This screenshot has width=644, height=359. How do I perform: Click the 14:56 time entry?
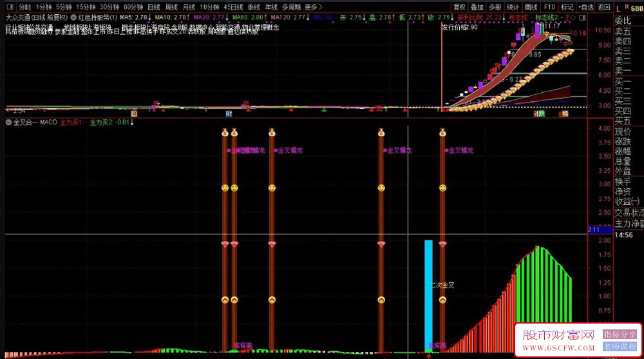coord(623,235)
